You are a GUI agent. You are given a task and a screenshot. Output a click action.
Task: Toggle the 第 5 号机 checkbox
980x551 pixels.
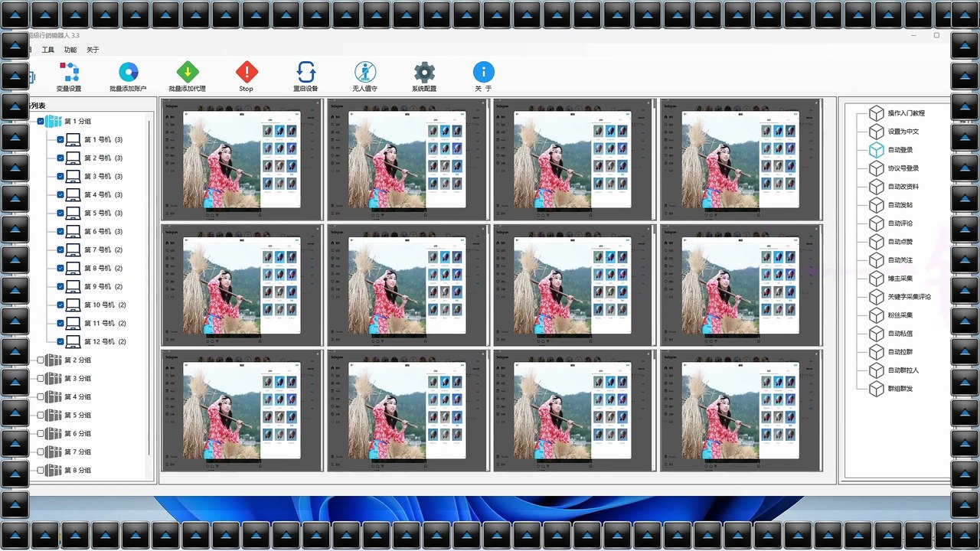point(60,214)
